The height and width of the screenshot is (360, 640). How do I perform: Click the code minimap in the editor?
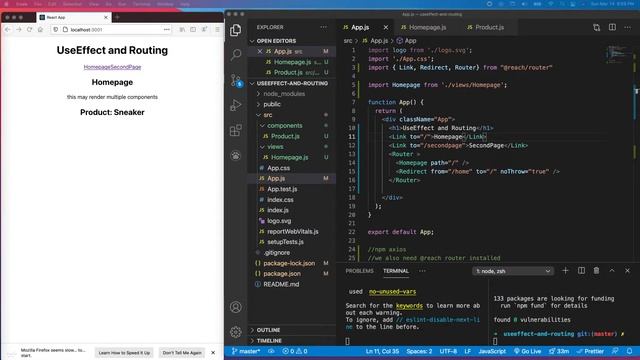[x=618, y=53]
